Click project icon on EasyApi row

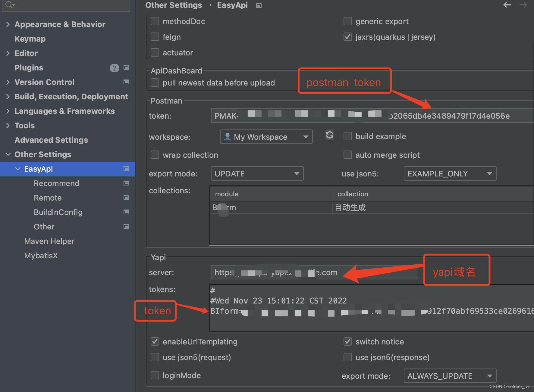(x=126, y=169)
